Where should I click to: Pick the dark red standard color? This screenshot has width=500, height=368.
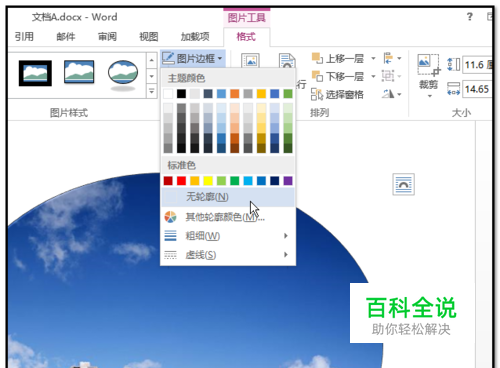tap(168, 181)
